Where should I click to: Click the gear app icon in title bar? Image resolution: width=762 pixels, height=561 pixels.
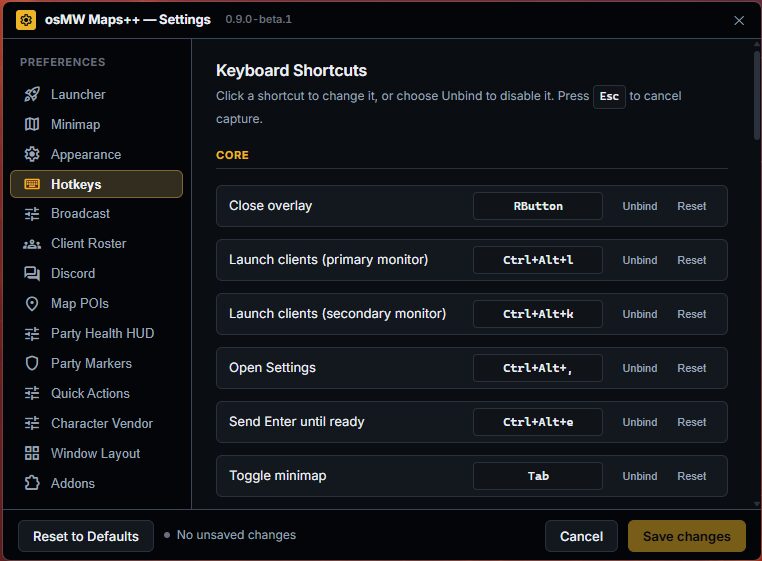pyautogui.click(x=26, y=20)
